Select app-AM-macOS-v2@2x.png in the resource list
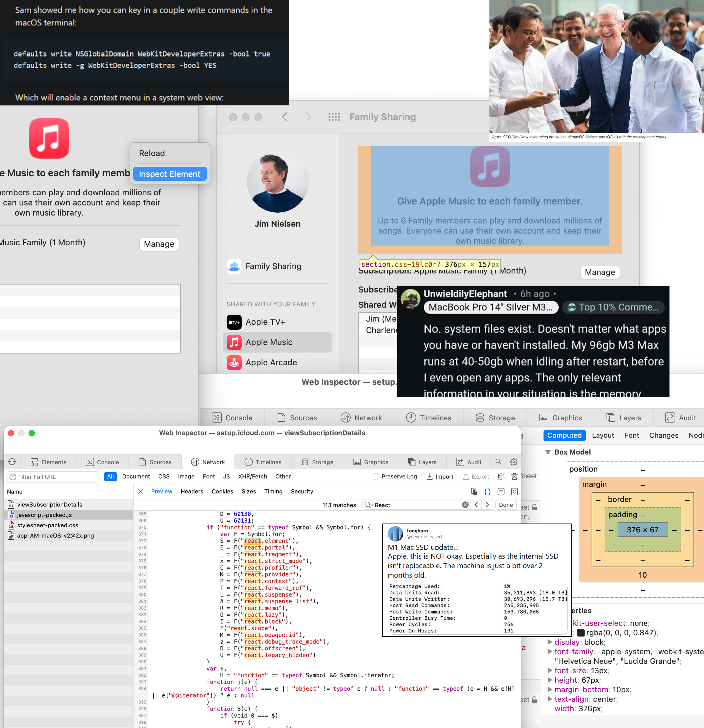Viewport: 704px width, 728px height. pos(68,536)
